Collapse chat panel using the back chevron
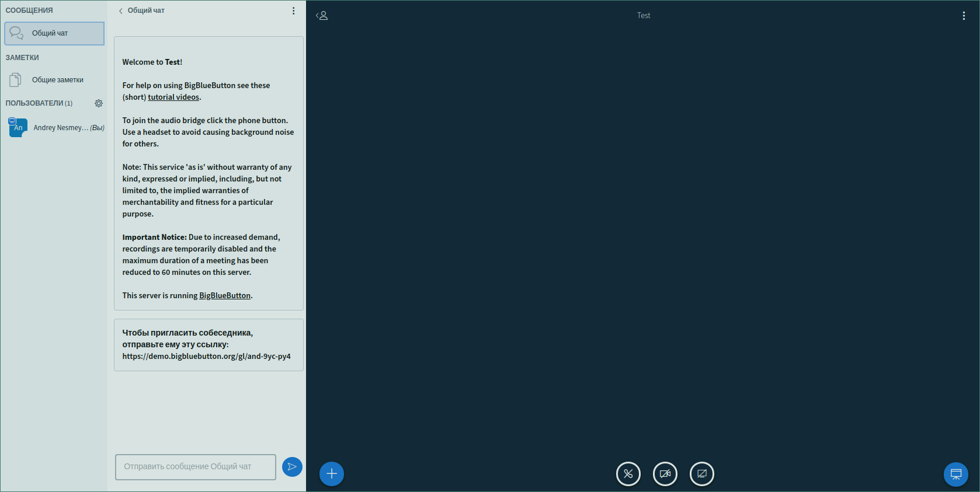This screenshot has height=492, width=980. tap(121, 11)
